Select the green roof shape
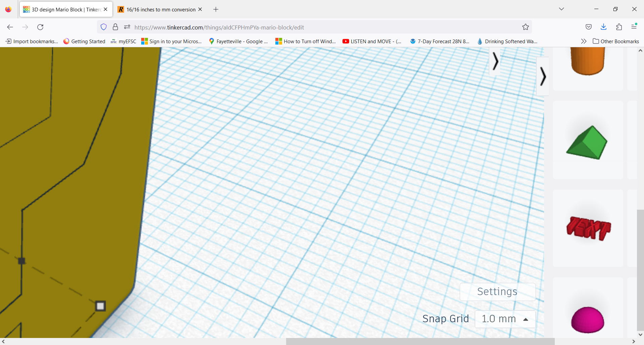Image resolution: width=644 pixels, height=345 pixels. 588,142
